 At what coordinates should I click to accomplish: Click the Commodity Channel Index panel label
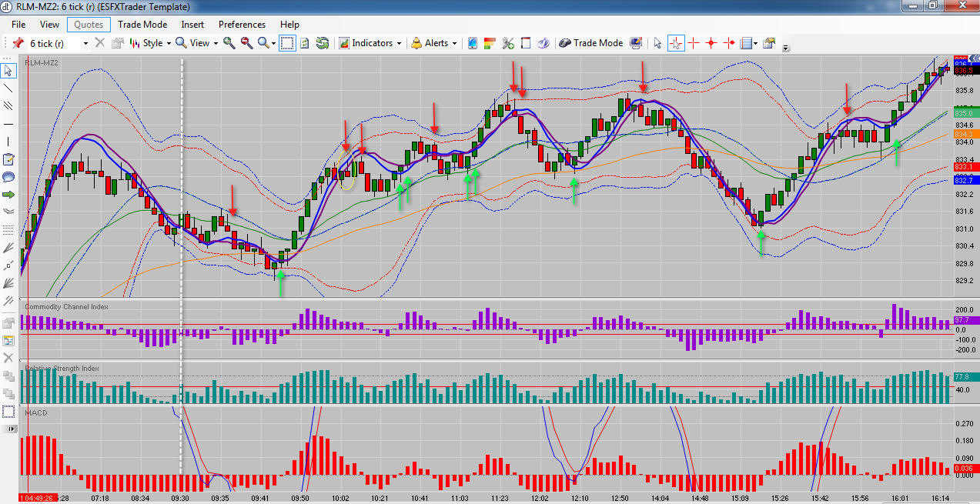click(66, 307)
